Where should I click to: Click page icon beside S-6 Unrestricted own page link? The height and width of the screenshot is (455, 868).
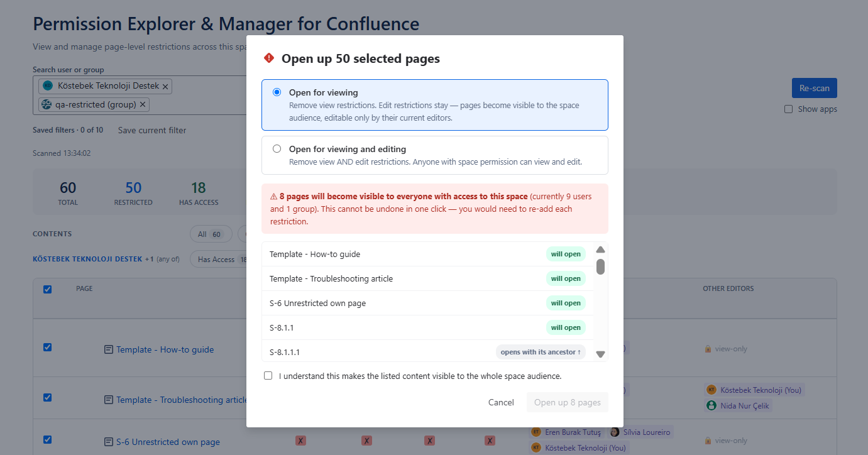point(109,442)
